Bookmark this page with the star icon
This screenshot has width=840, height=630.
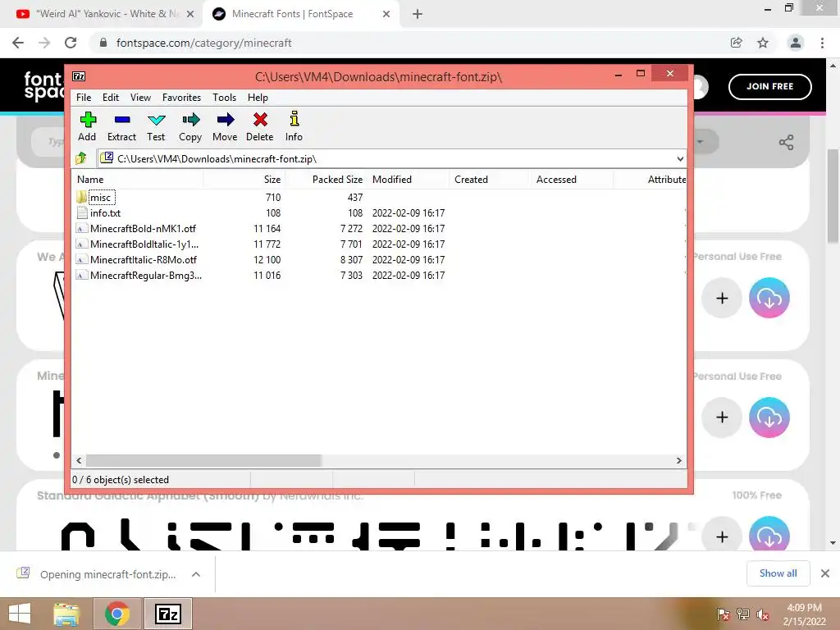tap(763, 43)
